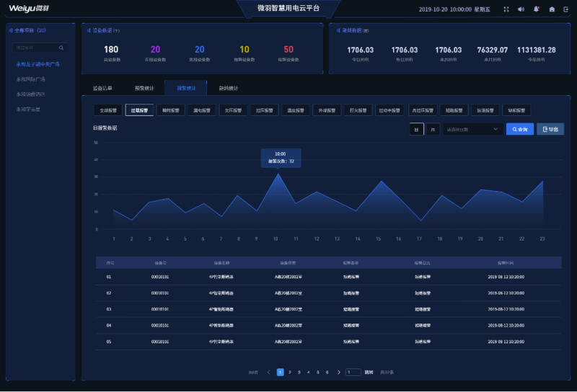Click the header date 2019-10-20 10:00:00
This screenshot has height=392, width=577.
coord(445,9)
